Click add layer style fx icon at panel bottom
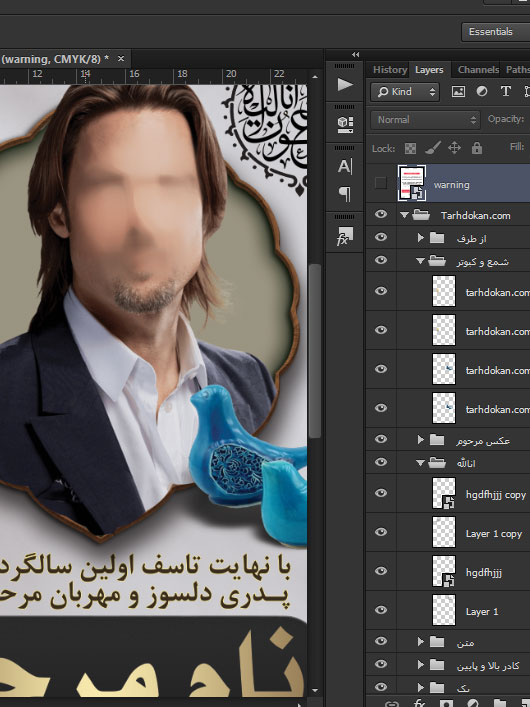The image size is (530, 707). pos(419,702)
